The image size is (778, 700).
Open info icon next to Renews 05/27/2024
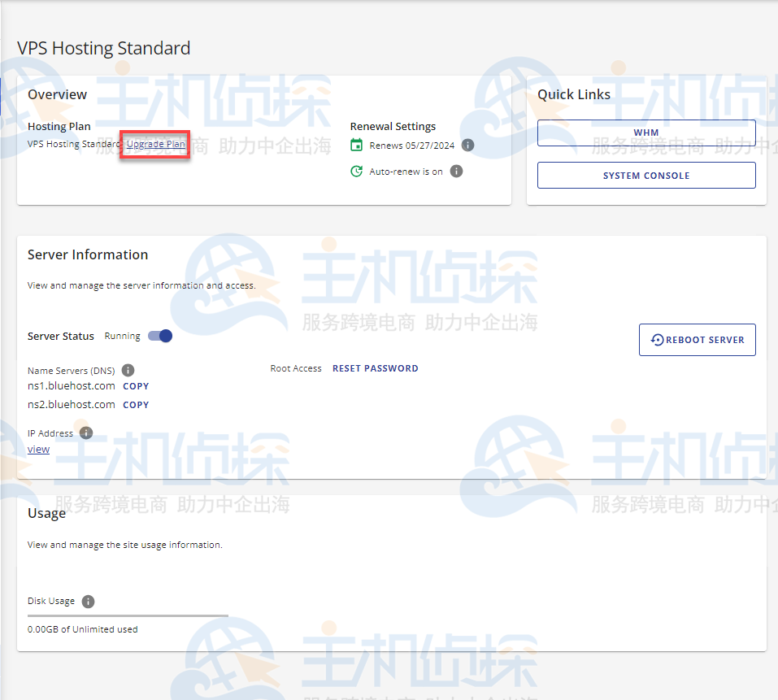(467, 146)
